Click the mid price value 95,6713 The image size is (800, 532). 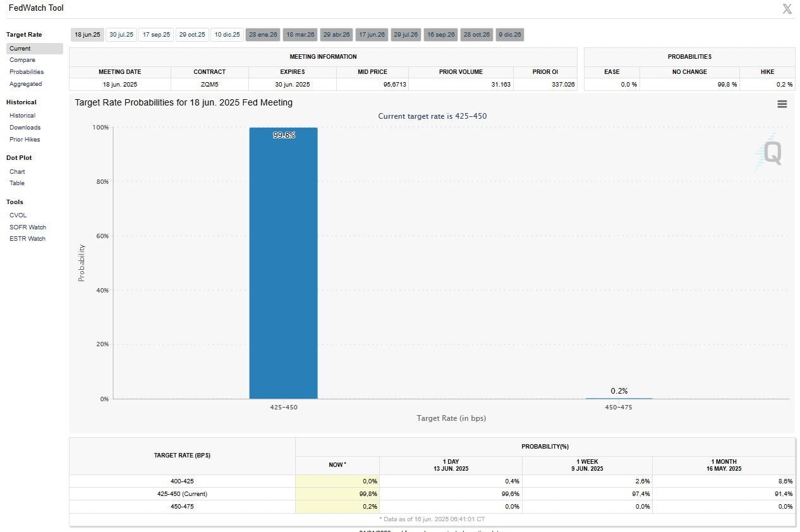pos(394,84)
